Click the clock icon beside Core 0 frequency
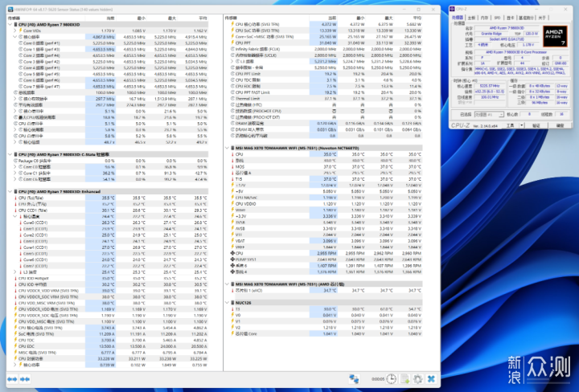Screen dimensions: 579x392 [21, 43]
